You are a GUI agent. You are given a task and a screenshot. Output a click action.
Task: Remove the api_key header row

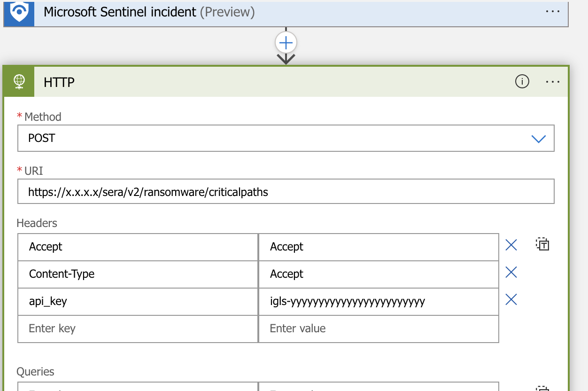[511, 299]
